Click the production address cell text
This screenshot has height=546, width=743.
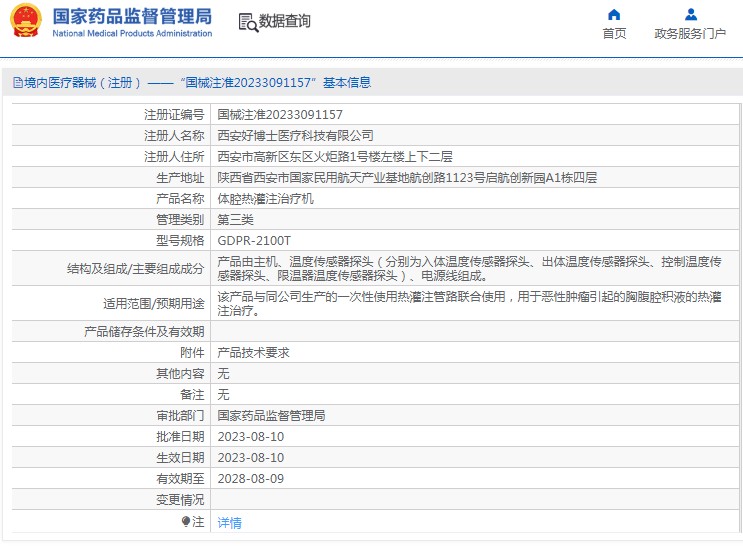pos(407,178)
